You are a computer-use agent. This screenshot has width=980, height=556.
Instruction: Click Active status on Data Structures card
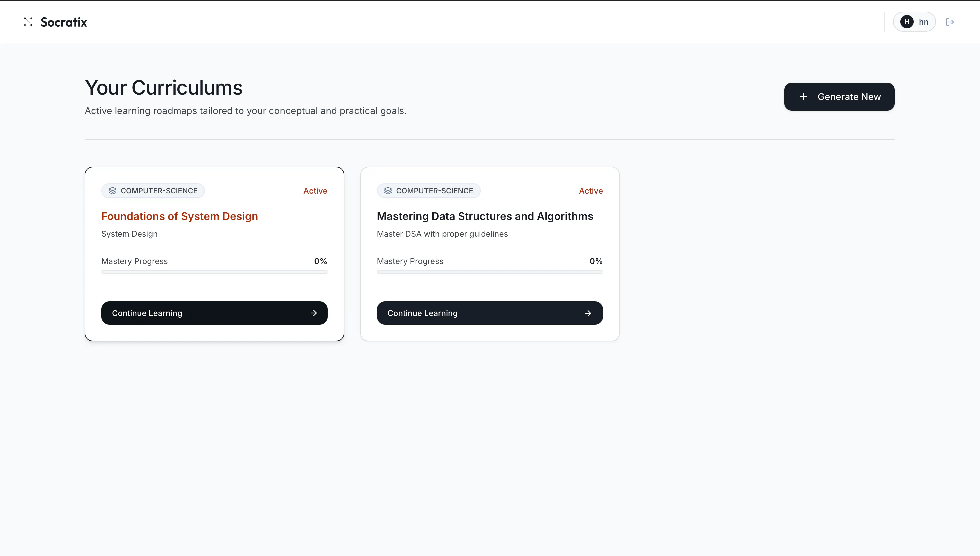pyautogui.click(x=591, y=191)
